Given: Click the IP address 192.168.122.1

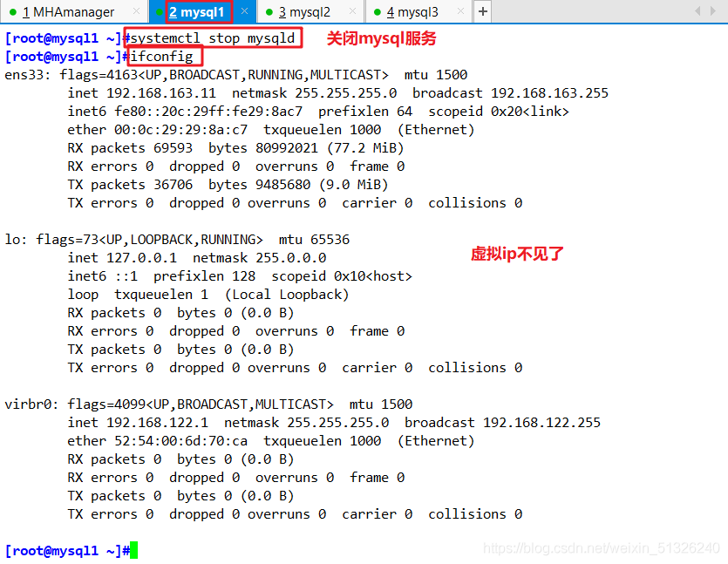Looking at the screenshot, I should click(158, 423).
